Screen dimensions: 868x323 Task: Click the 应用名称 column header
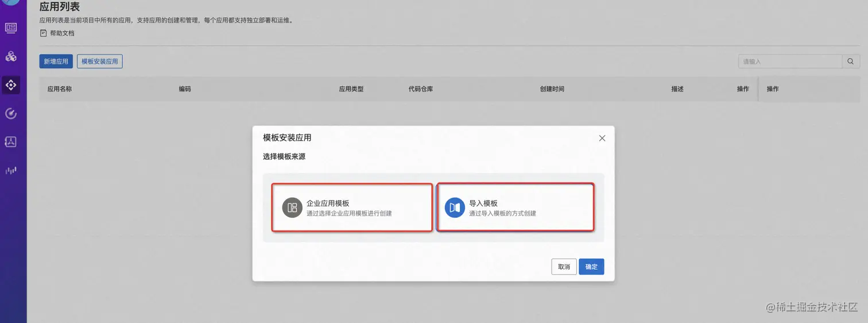coord(59,89)
